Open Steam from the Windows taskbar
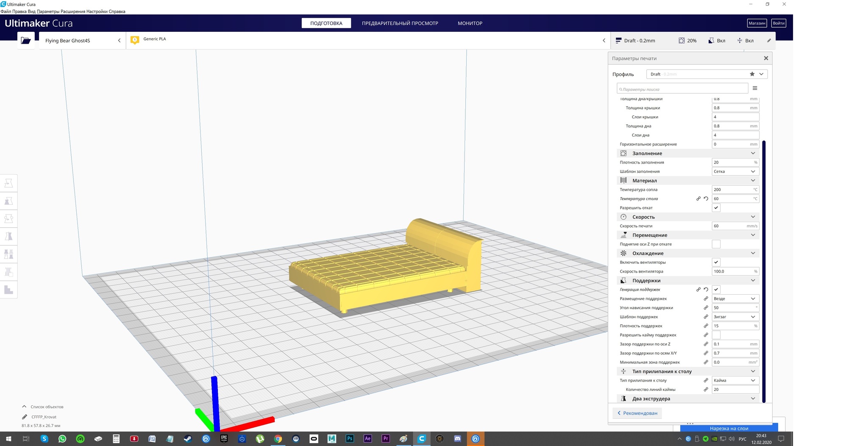 [x=188, y=439]
